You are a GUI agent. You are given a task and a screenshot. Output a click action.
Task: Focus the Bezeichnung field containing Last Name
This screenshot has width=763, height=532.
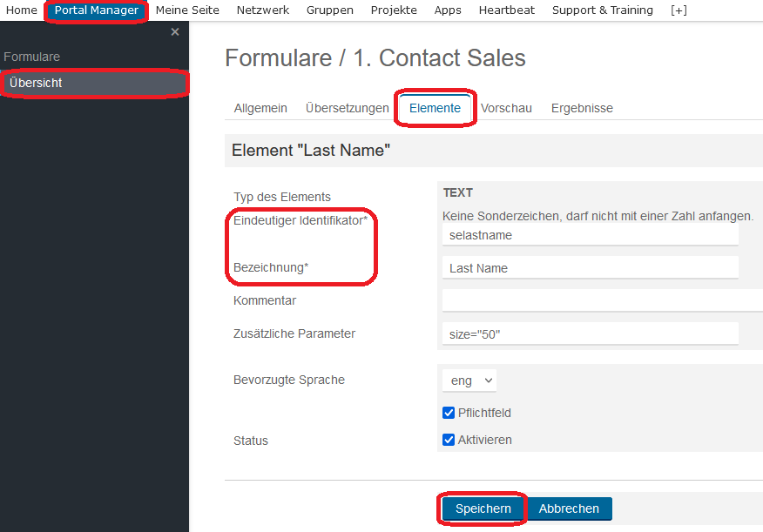591,268
